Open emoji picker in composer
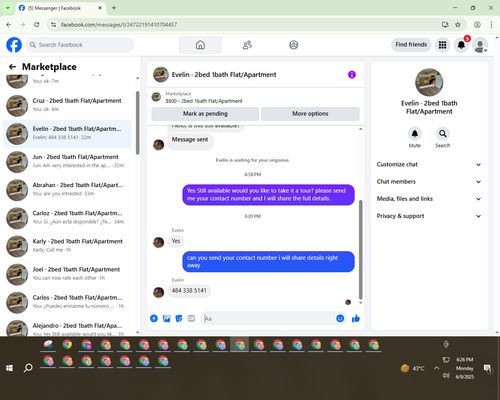This screenshot has width=500, height=400. coord(340,319)
